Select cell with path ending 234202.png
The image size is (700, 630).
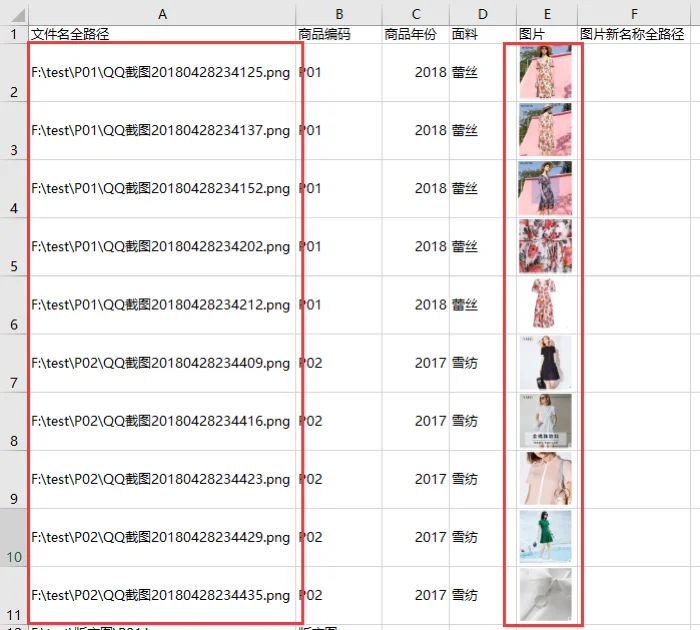[x=162, y=247]
